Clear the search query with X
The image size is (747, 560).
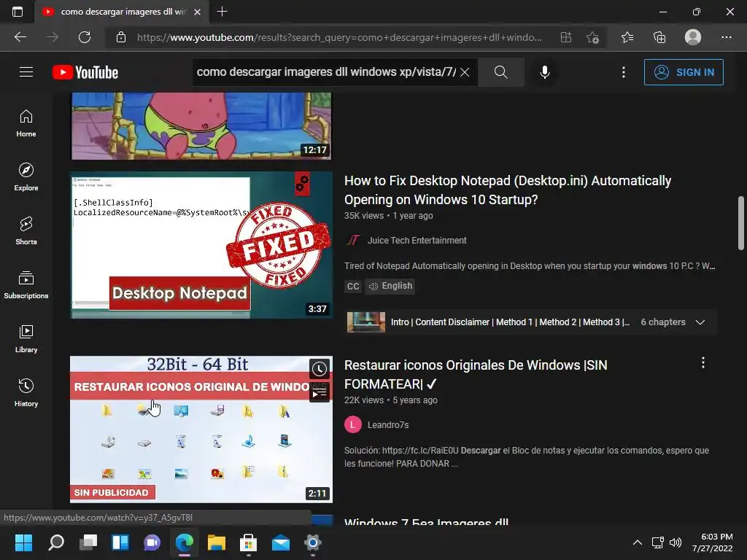pyautogui.click(x=465, y=72)
